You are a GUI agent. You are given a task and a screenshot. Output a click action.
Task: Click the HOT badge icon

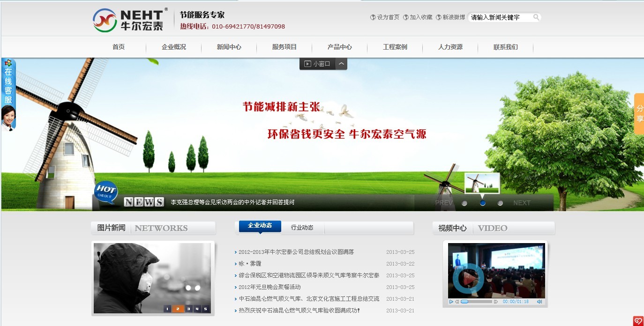click(x=105, y=192)
